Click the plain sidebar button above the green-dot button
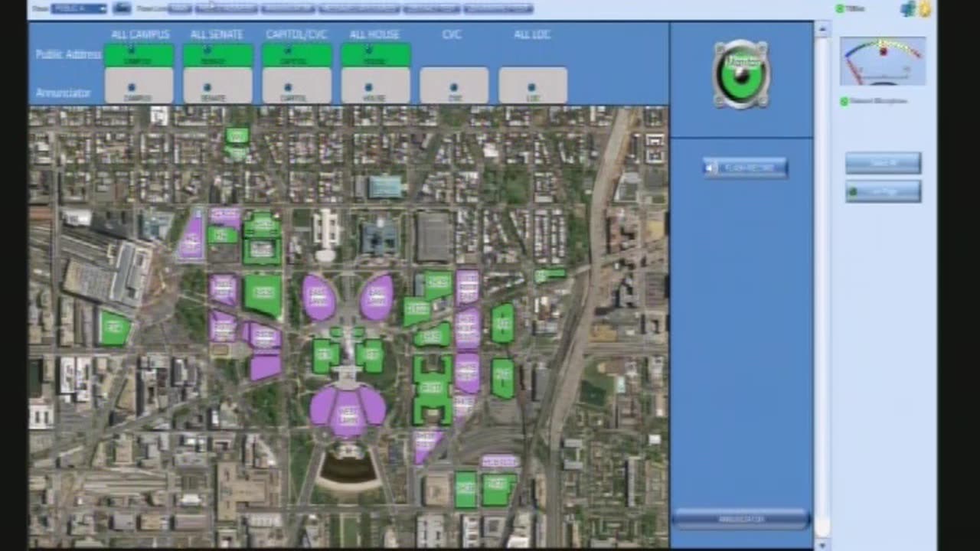The height and width of the screenshot is (551, 980). (x=883, y=163)
